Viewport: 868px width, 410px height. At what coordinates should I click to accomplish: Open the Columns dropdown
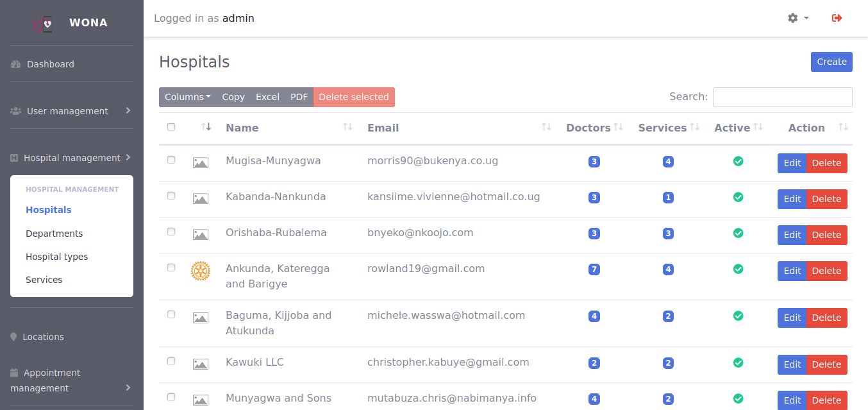187,97
